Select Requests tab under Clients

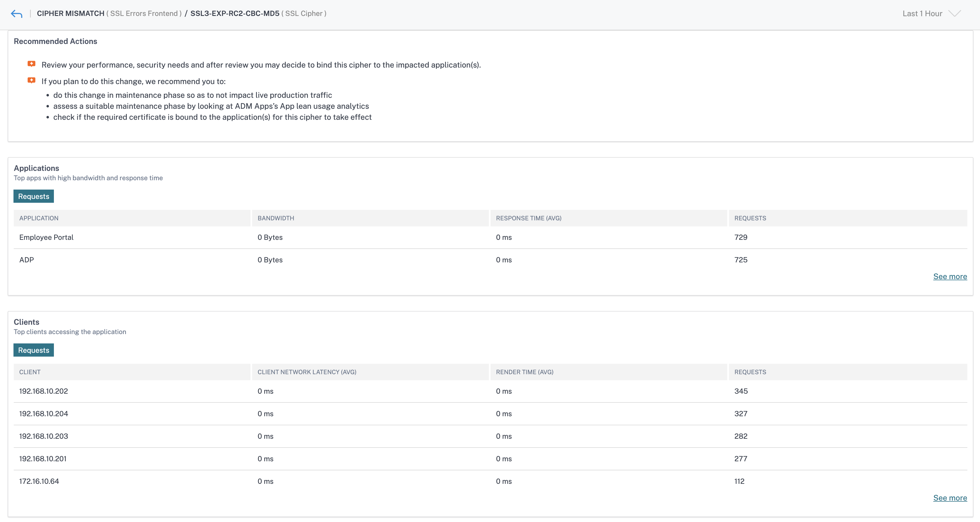(x=34, y=350)
